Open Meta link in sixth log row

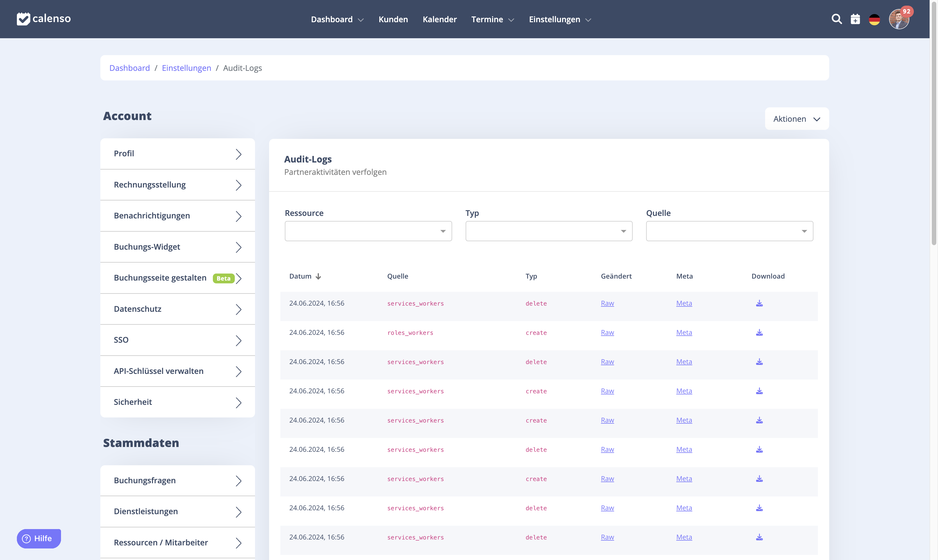[x=684, y=450]
